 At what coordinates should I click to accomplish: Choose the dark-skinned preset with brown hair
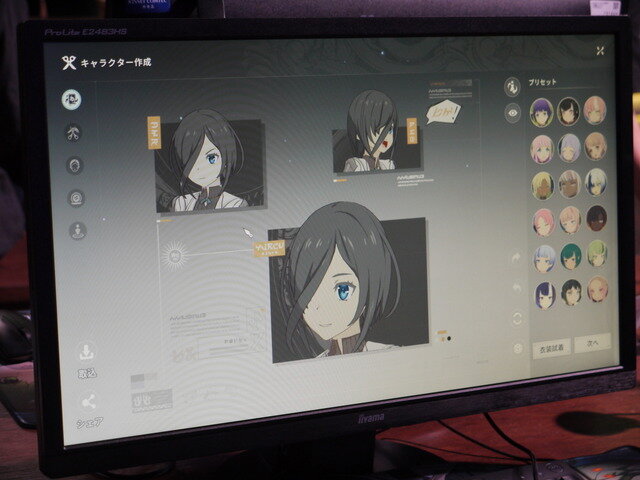click(x=597, y=218)
